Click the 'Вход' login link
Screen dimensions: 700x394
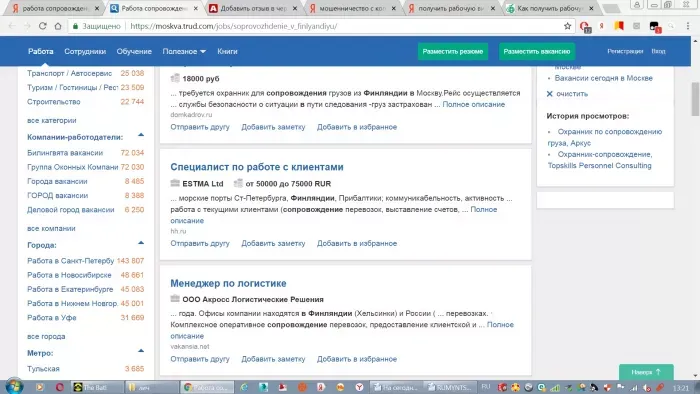[x=658, y=51]
